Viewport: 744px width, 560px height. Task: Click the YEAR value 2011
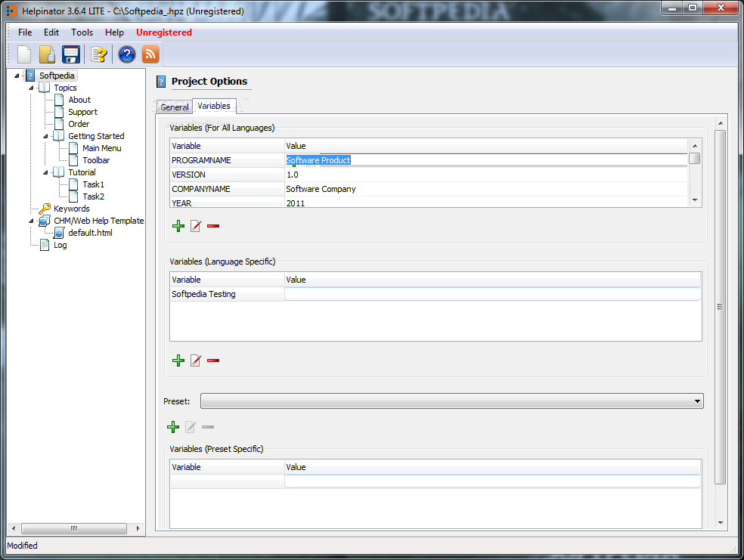tap(296, 203)
